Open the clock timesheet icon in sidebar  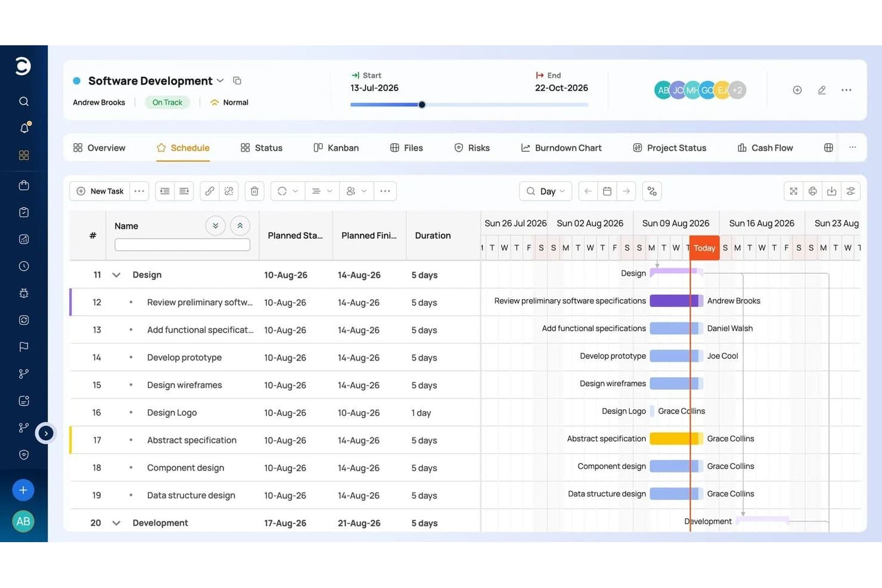pos(24,266)
